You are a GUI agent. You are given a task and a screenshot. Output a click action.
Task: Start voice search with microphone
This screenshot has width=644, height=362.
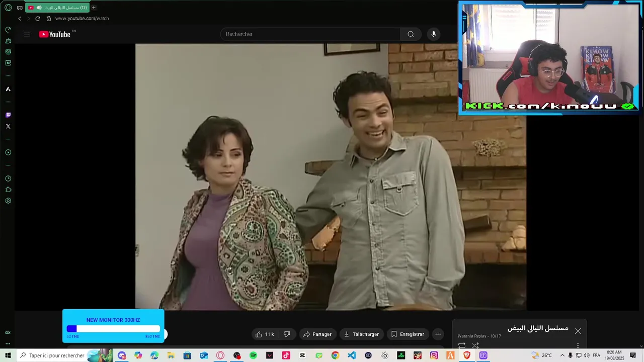(434, 34)
